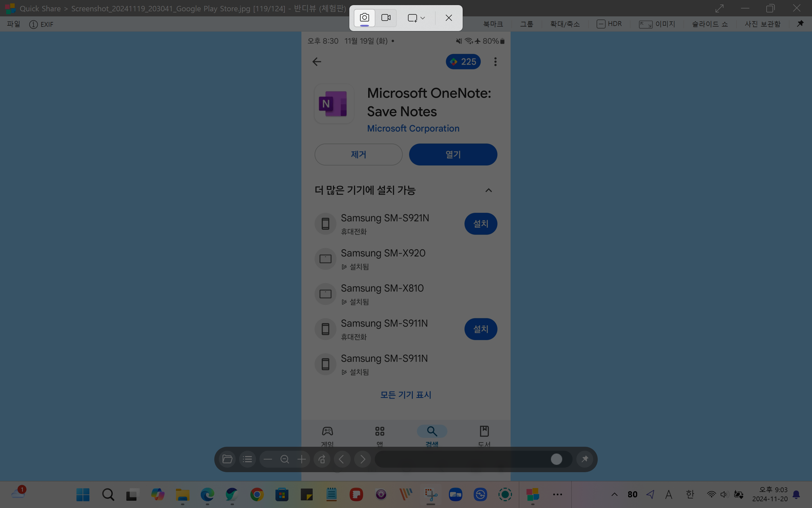The image size is (812, 508).
Task: Click the 모든 기기 표시 link
Action: (406, 395)
